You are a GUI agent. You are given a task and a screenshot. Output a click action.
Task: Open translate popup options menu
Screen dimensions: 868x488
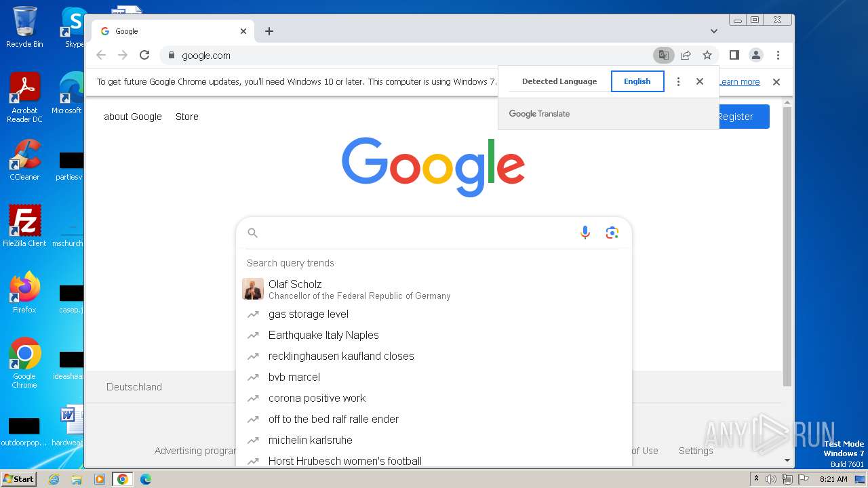tap(678, 81)
